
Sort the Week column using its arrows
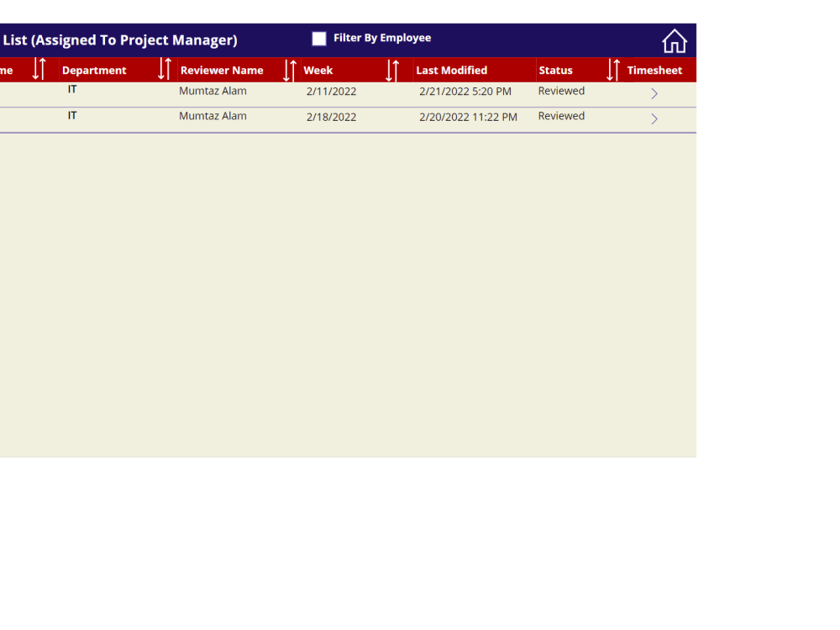391,70
